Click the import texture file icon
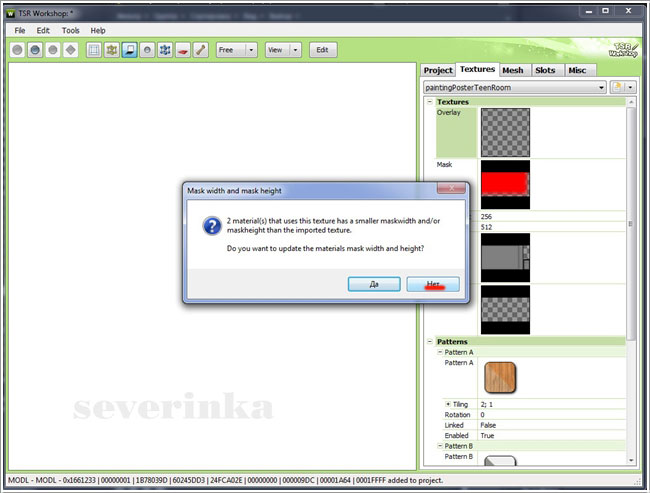Viewport: 650px width, 493px height. (617, 87)
